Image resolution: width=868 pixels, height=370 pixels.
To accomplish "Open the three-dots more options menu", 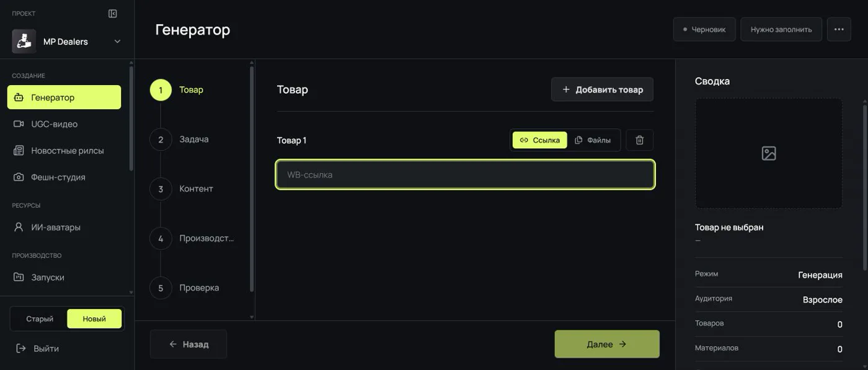I will pos(839,29).
